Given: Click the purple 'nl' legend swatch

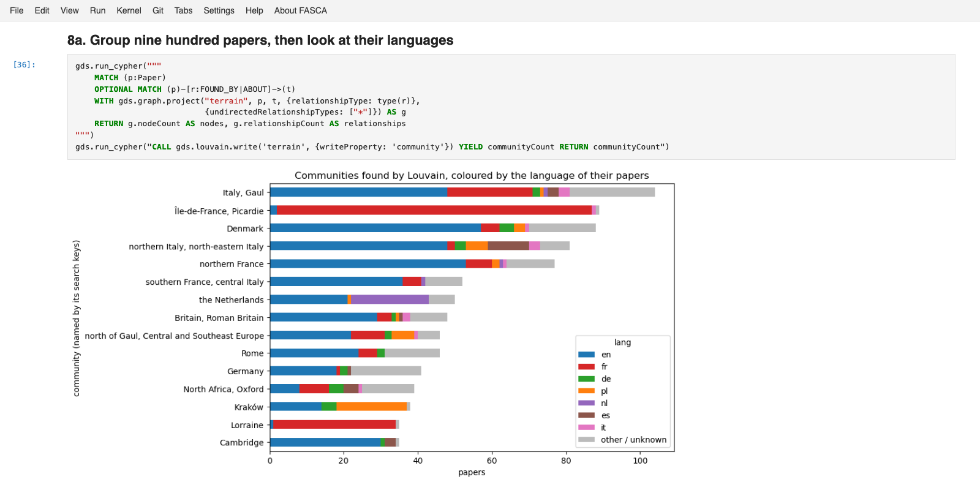Looking at the screenshot, I should coord(586,403).
